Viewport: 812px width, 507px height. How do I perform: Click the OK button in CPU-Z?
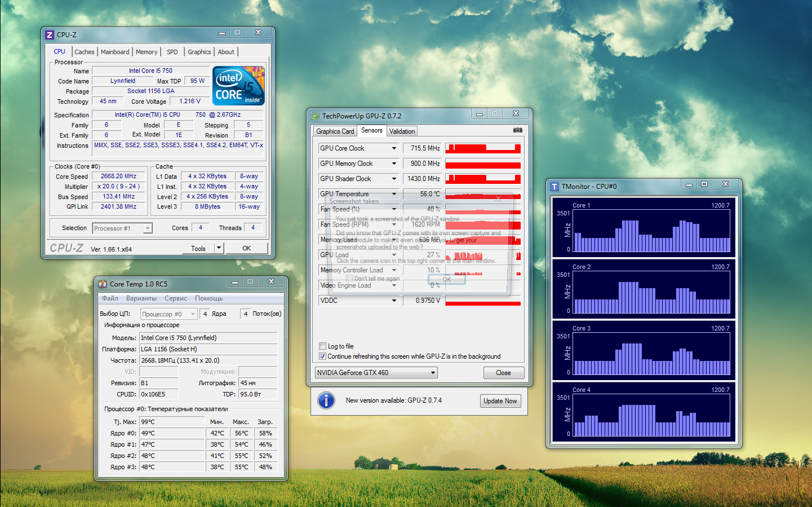(x=246, y=248)
